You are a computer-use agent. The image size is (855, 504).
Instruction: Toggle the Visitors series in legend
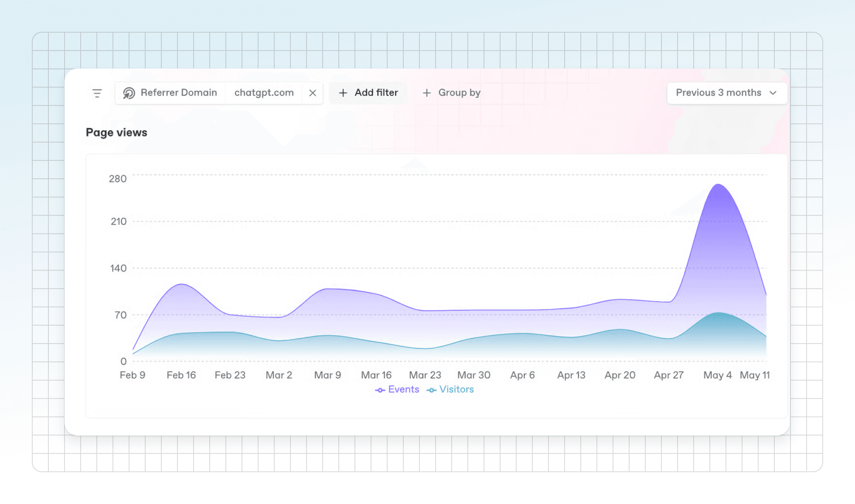point(450,389)
